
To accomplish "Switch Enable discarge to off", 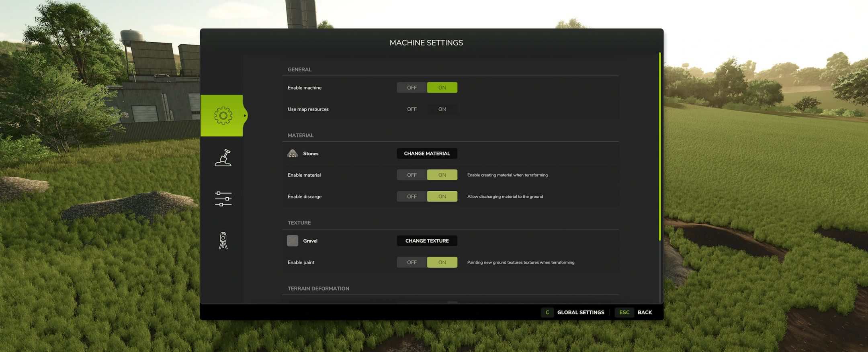I will click(x=411, y=196).
